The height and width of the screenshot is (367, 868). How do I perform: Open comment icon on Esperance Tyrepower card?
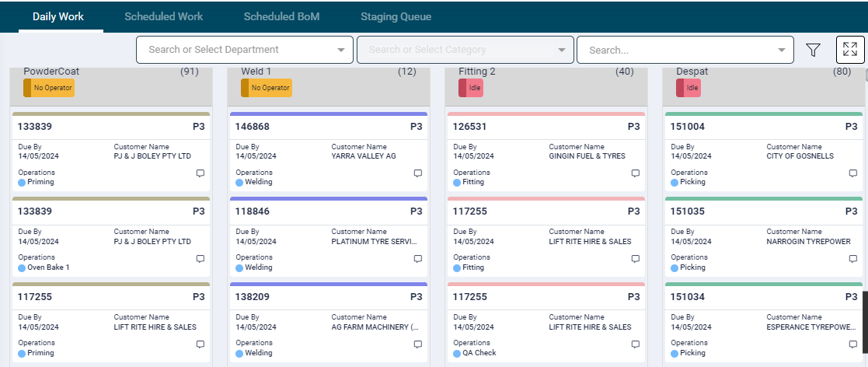point(852,344)
